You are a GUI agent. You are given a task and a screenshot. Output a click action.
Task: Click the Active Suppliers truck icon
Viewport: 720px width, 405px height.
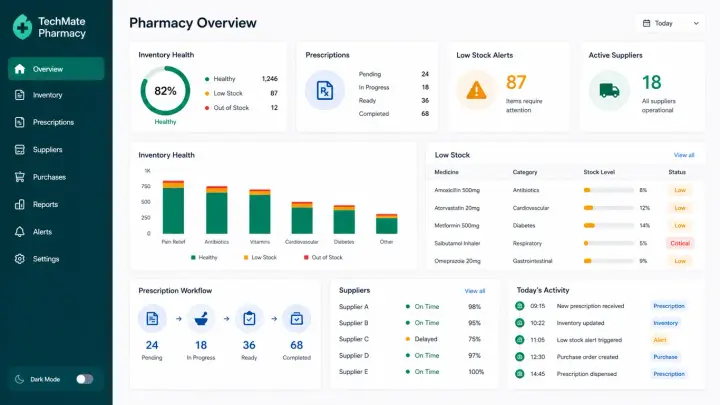click(609, 90)
